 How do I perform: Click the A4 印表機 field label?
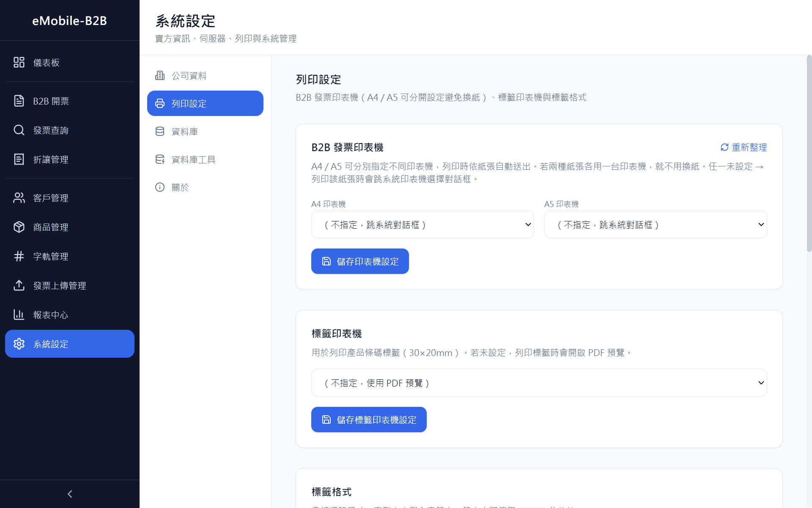point(329,204)
